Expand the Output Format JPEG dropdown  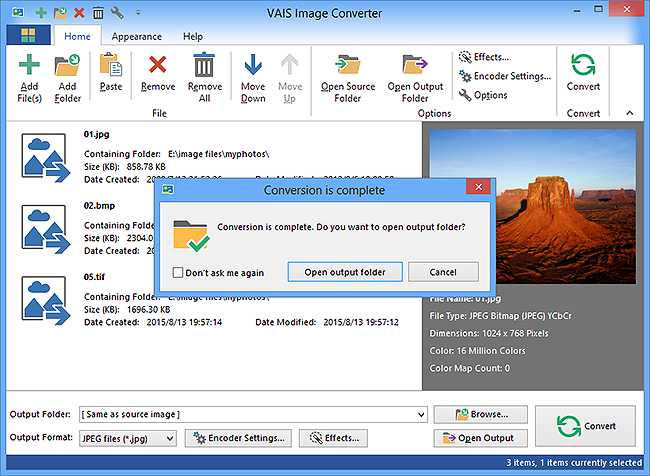pos(170,438)
